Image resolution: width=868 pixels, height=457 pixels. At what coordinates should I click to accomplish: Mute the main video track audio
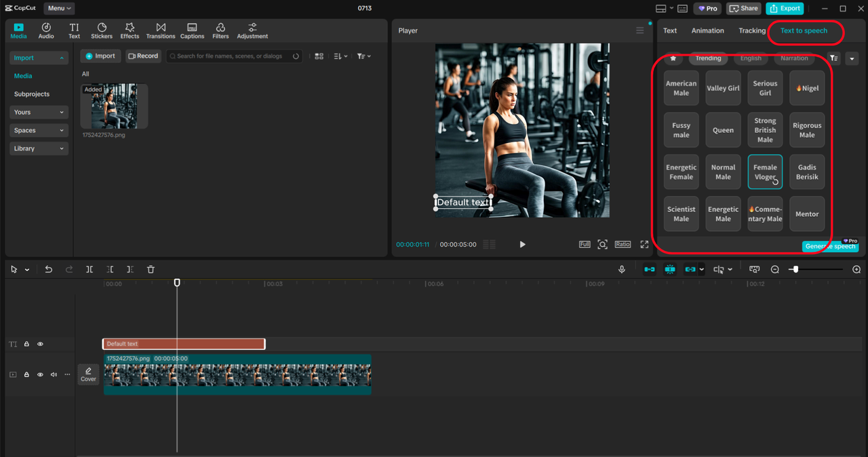[x=54, y=374]
